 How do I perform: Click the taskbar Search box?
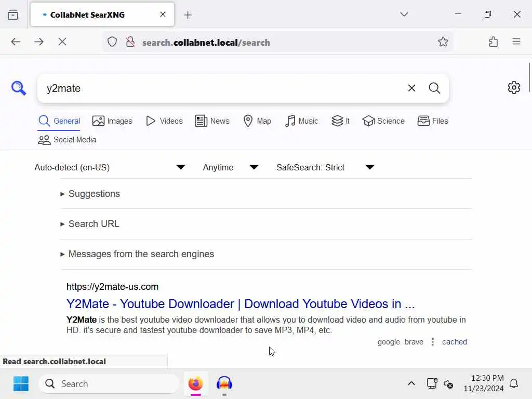[109, 384]
